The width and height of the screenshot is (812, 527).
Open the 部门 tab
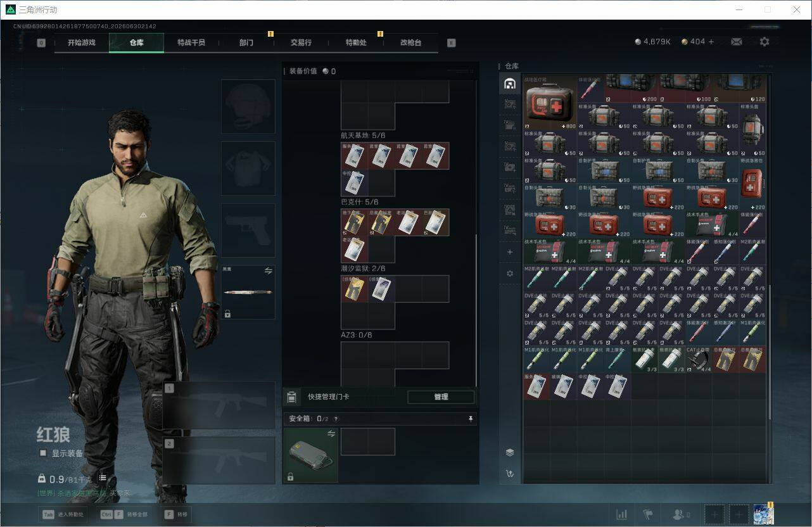246,42
